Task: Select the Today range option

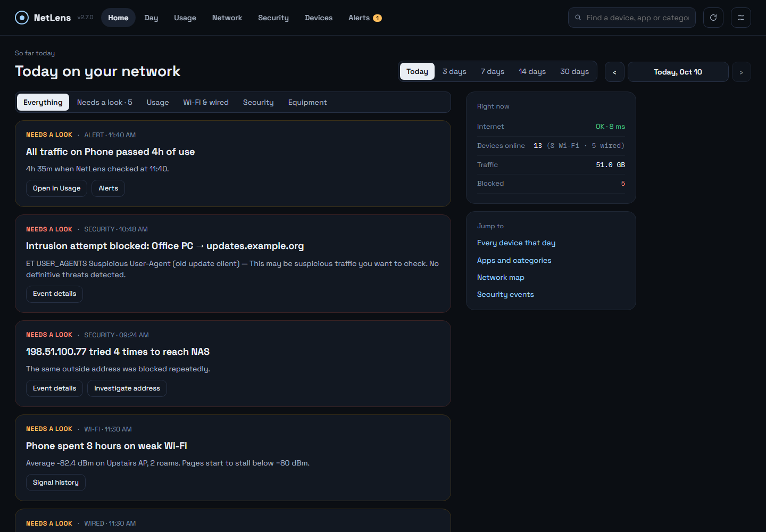Action: click(x=417, y=71)
